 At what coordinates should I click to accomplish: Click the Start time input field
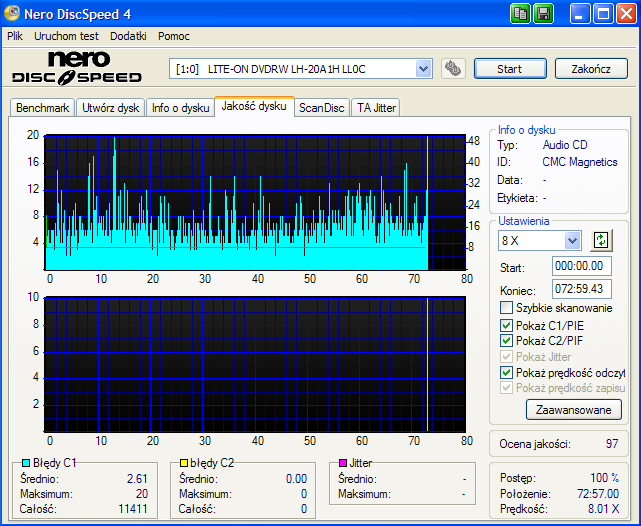click(x=582, y=266)
